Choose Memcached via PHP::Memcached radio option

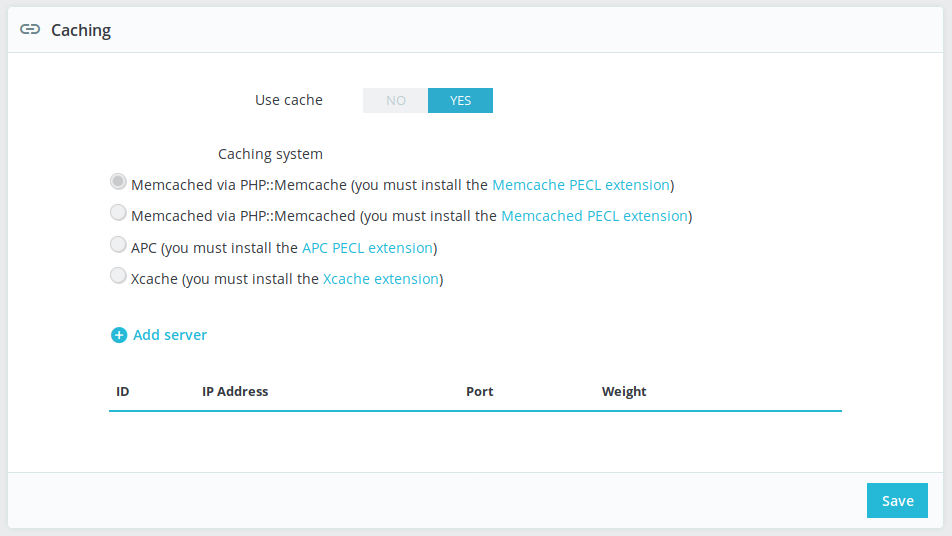coord(118,213)
